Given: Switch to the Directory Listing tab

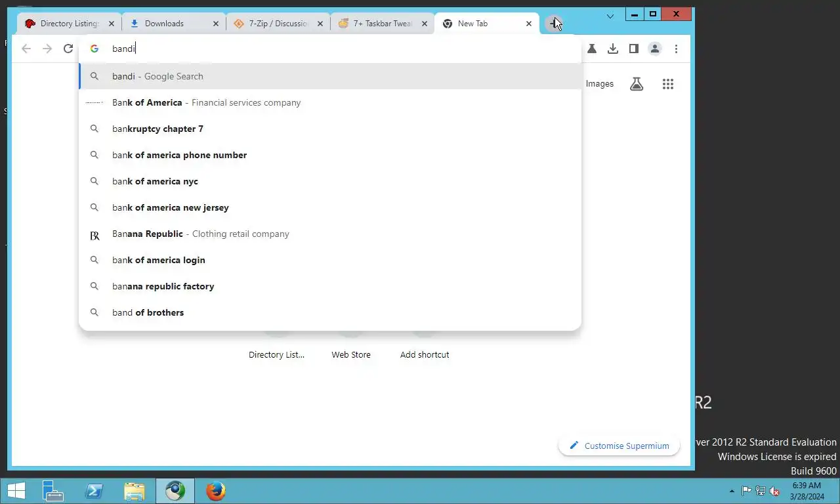Looking at the screenshot, I should pyautogui.click(x=69, y=24).
